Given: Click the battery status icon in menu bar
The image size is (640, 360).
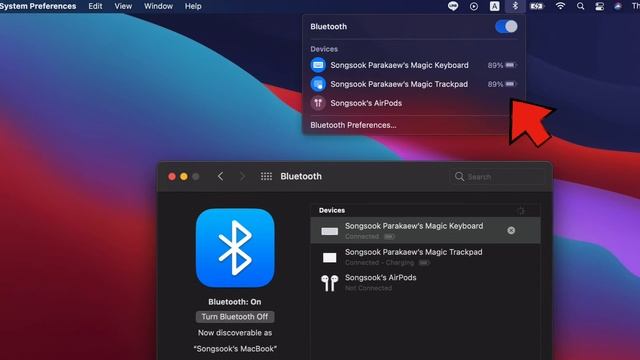Looking at the screenshot, I should (x=537, y=6).
